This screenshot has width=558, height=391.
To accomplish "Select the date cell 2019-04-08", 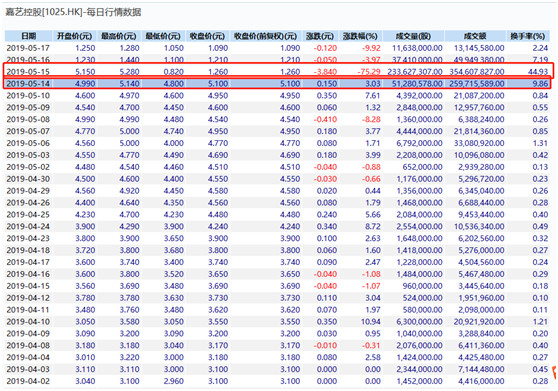I will coord(28,346).
